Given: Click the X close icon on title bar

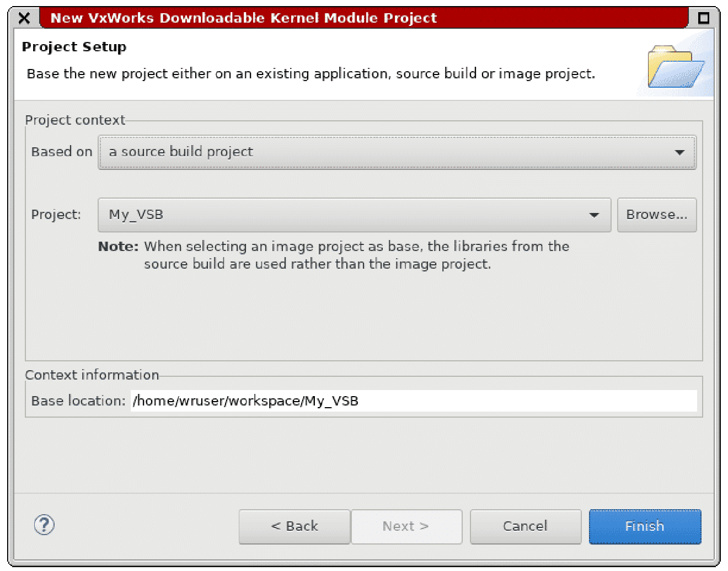Looking at the screenshot, I should click(x=24, y=18).
